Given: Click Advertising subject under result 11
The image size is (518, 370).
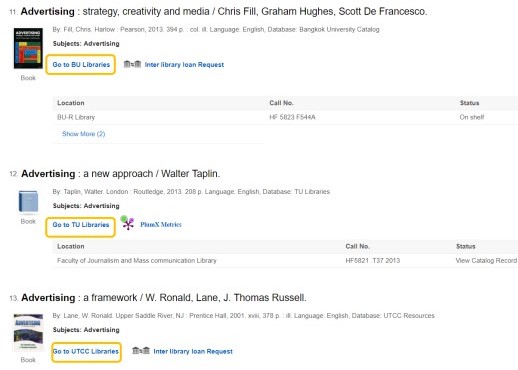Looking at the screenshot, I should click(x=102, y=44).
